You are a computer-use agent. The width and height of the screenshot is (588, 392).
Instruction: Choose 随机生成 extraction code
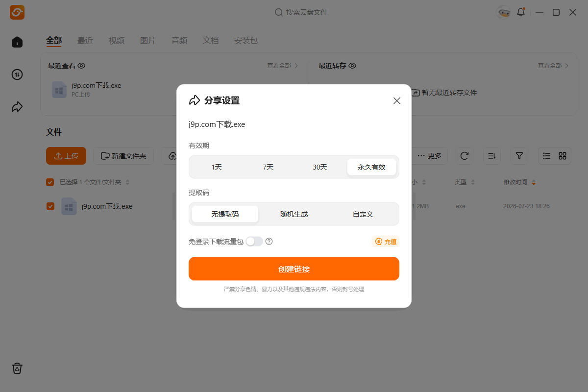[x=294, y=214]
